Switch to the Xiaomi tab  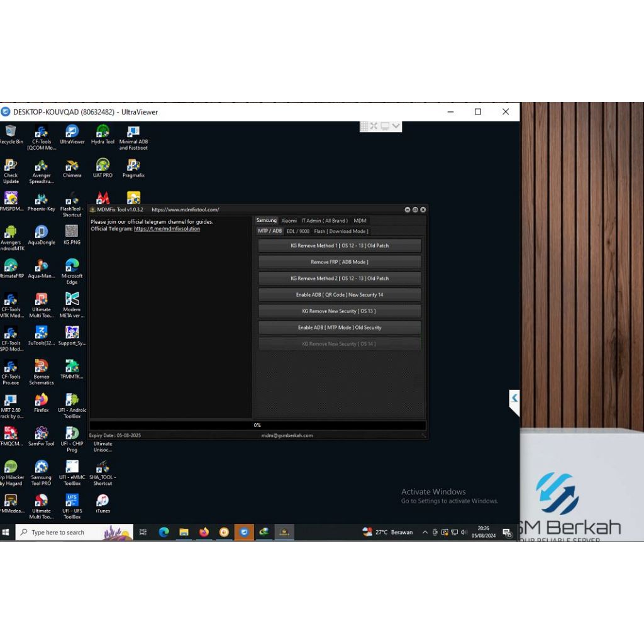(x=289, y=221)
